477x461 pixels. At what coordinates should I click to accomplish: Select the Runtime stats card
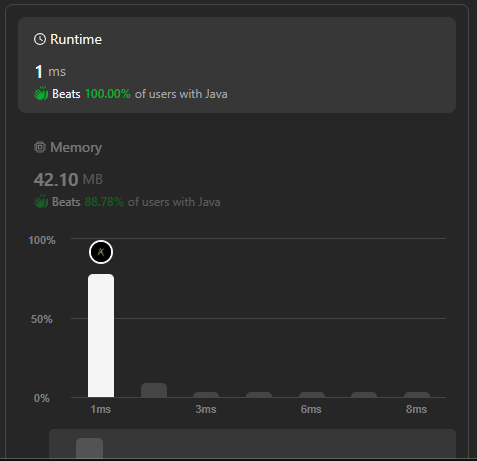click(x=237, y=65)
